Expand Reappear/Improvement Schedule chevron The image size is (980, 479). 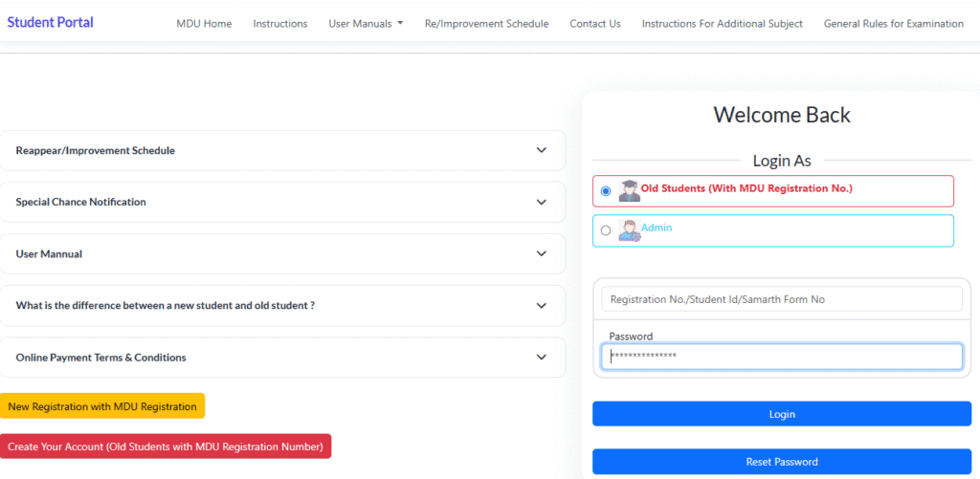(542, 150)
